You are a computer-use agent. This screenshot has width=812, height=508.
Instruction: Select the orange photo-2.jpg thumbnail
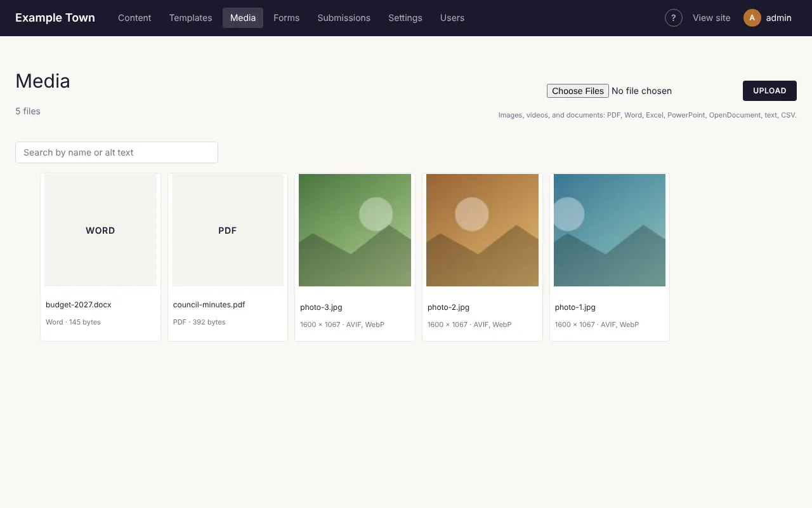coord(482,230)
